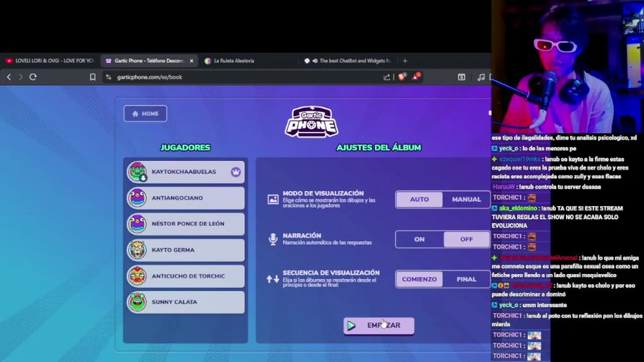Set visualization mode to AUTO
Image resolution: width=644 pixels, height=362 pixels.
419,200
